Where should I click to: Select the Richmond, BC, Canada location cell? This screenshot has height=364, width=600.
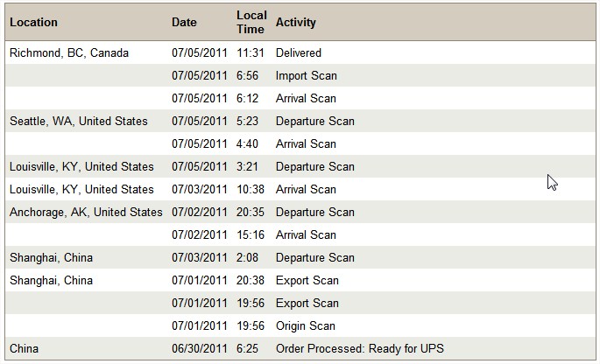click(x=69, y=52)
